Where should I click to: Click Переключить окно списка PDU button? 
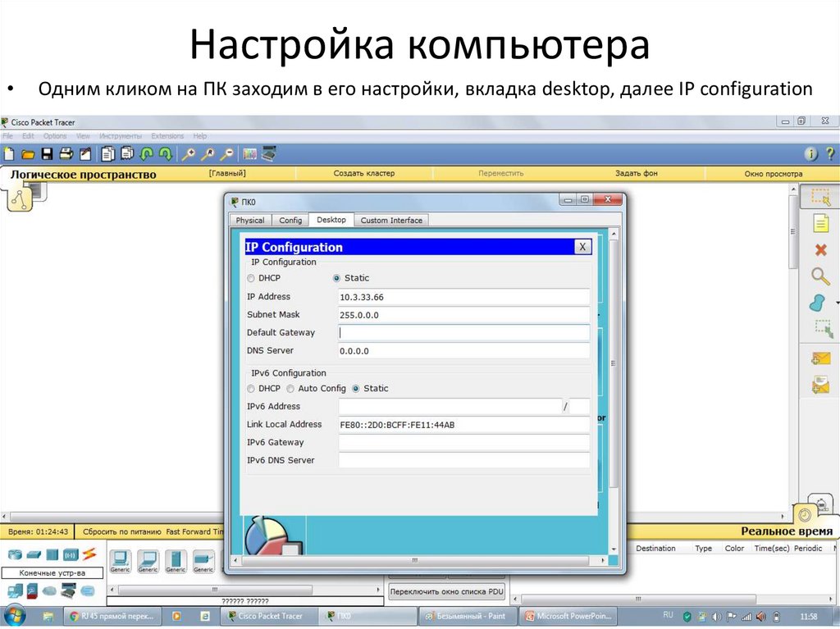tap(447, 591)
